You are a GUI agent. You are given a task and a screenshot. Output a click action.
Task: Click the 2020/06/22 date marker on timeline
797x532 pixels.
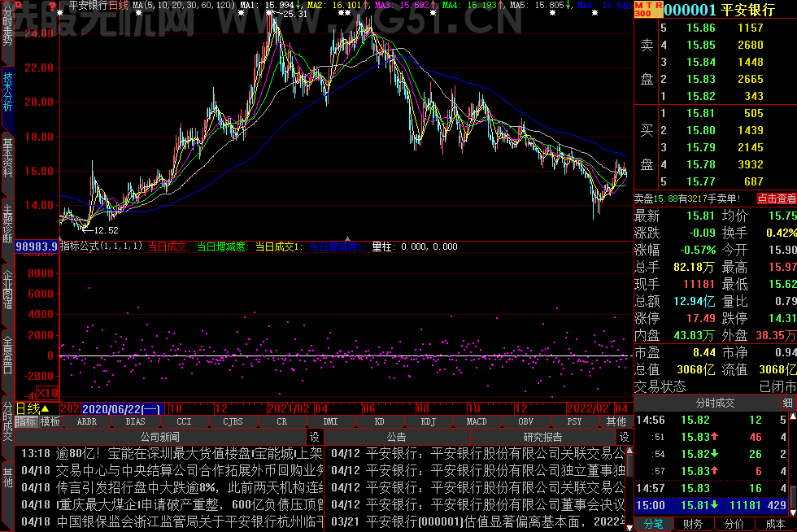coord(123,409)
